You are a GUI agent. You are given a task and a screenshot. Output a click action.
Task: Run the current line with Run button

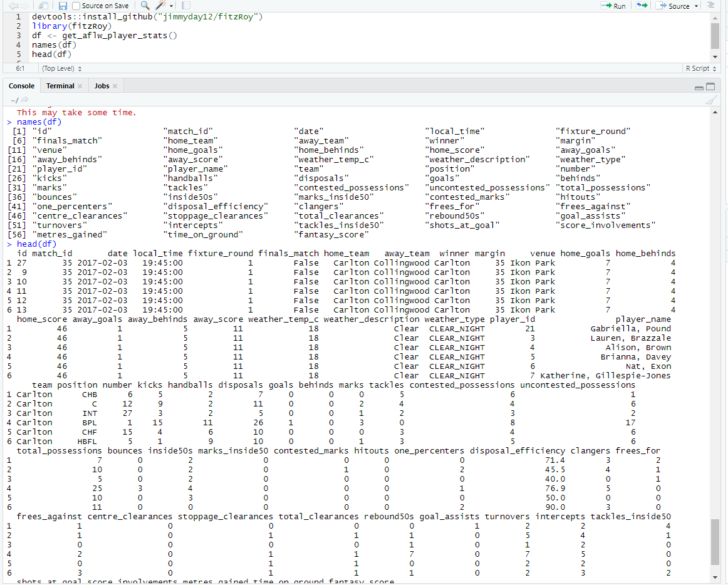tap(613, 6)
